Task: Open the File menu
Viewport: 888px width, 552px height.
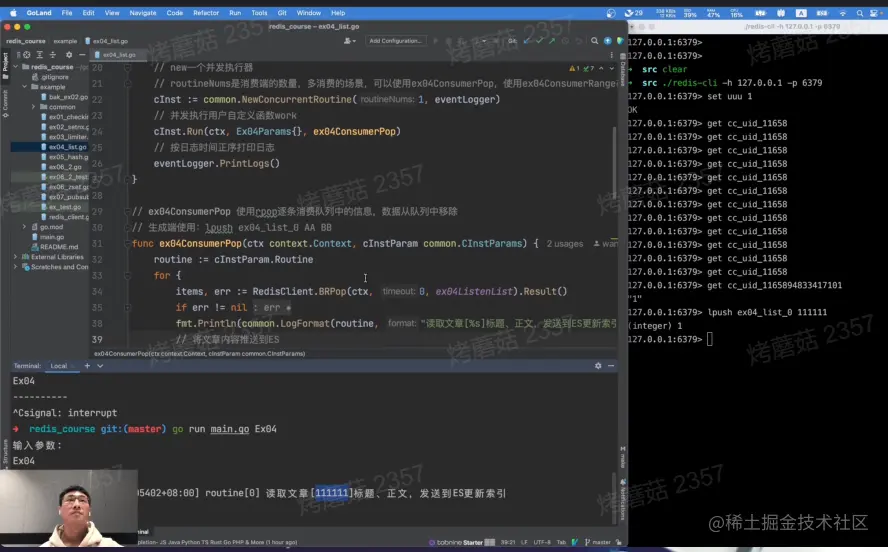Action: (67, 12)
